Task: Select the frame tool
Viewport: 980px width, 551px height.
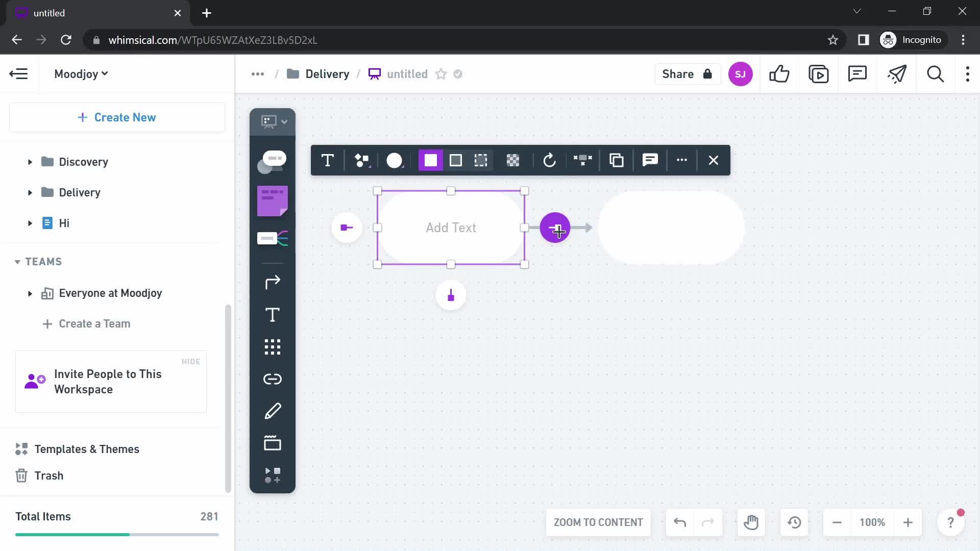Action: click(x=273, y=443)
